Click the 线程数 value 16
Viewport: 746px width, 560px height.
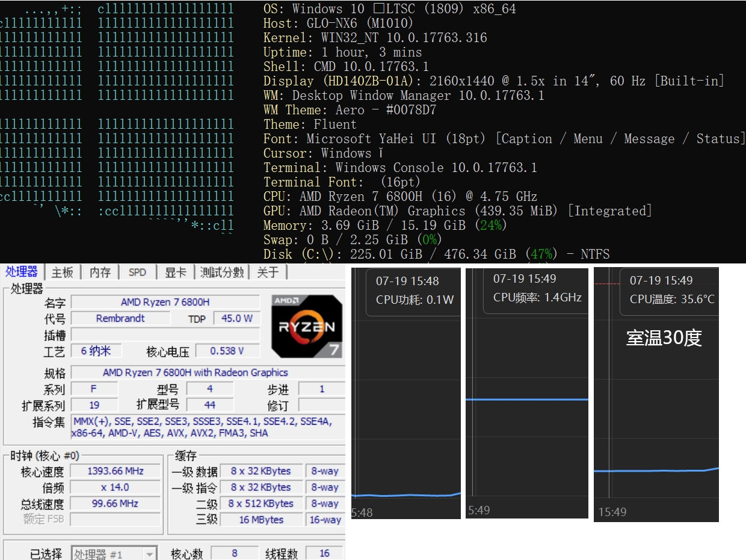(x=324, y=553)
